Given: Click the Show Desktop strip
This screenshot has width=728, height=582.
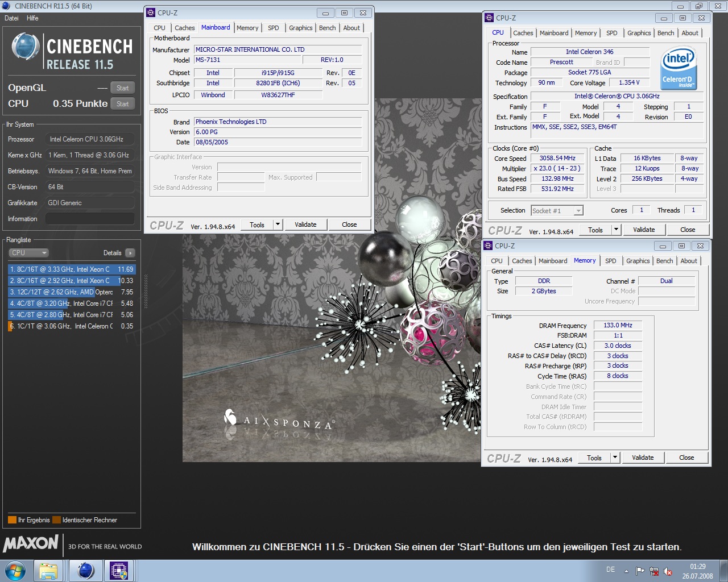Looking at the screenshot, I should coord(724,571).
